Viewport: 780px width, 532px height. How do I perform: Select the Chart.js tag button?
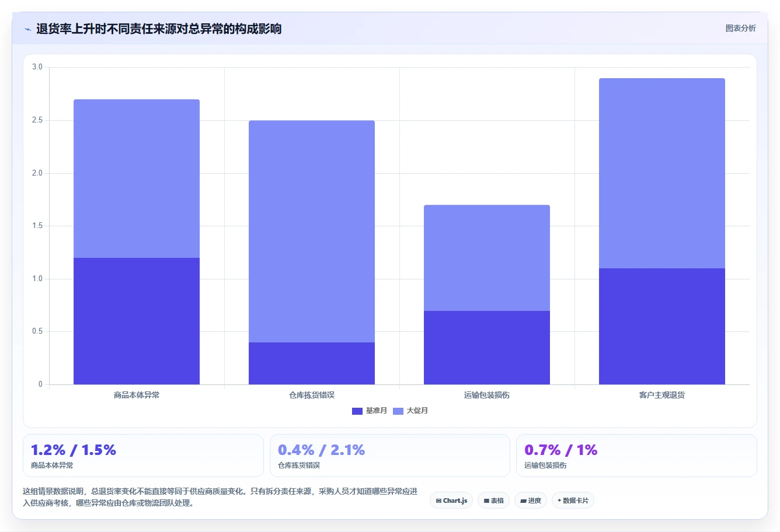point(451,501)
